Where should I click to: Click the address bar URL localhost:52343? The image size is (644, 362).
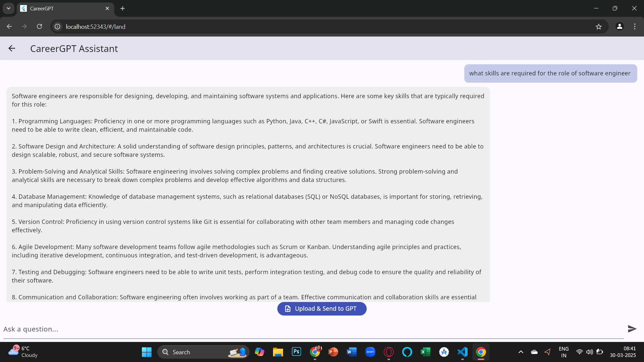pos(96,27)
